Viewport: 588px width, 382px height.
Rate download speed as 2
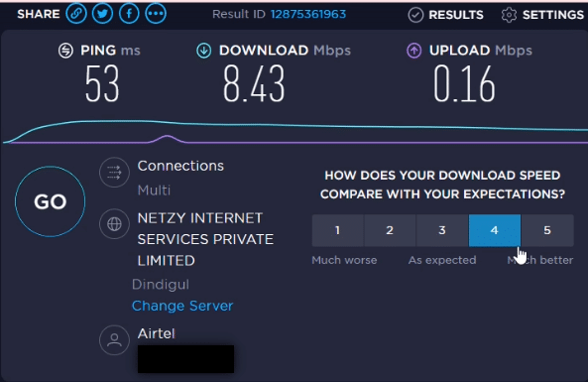click(390, 230)
